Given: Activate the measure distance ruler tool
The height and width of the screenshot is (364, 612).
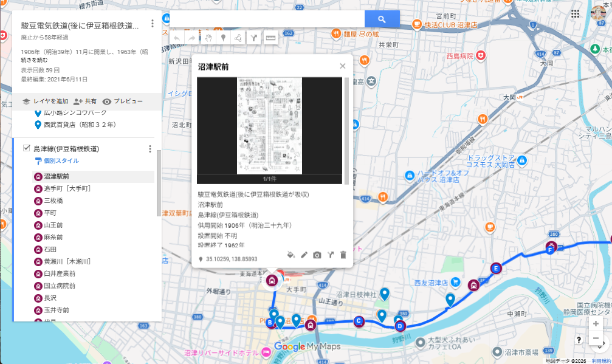Looking at the screenshot, I should click(x=270, y=38).
